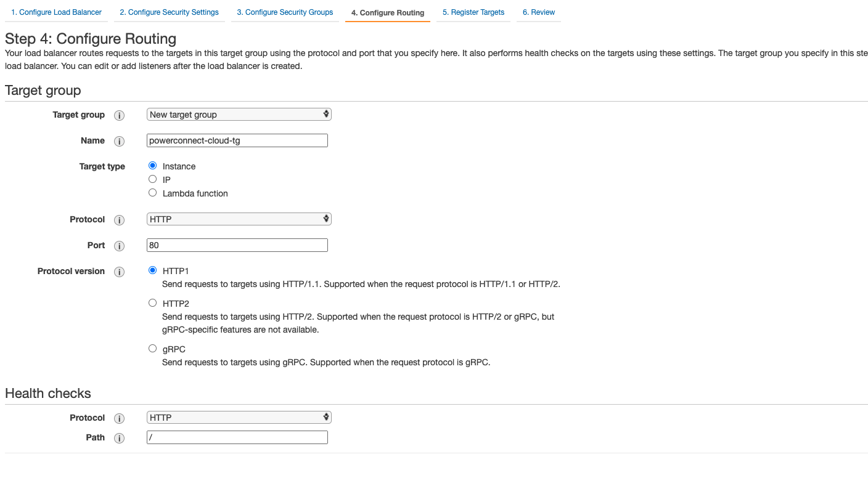The image size is (868, 486).
Task: Focus the health check Path input
Action: point(237,437)
